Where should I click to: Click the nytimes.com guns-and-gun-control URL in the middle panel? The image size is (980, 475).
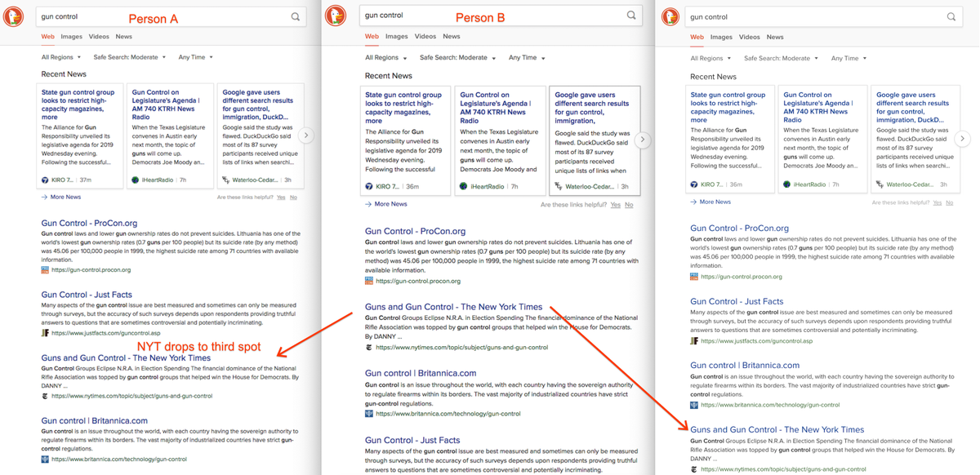point(462,348)
